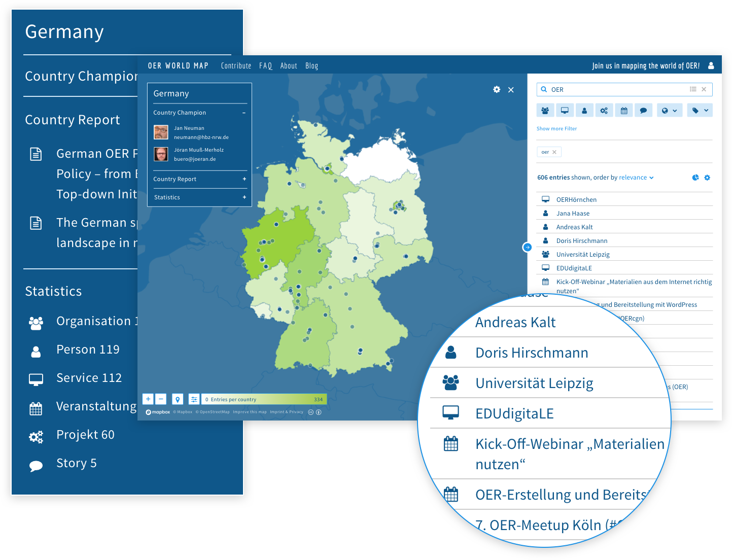This screenshot has height=560, width=732.
Task: Open the About menu item
Action: [x=289, y=65]
